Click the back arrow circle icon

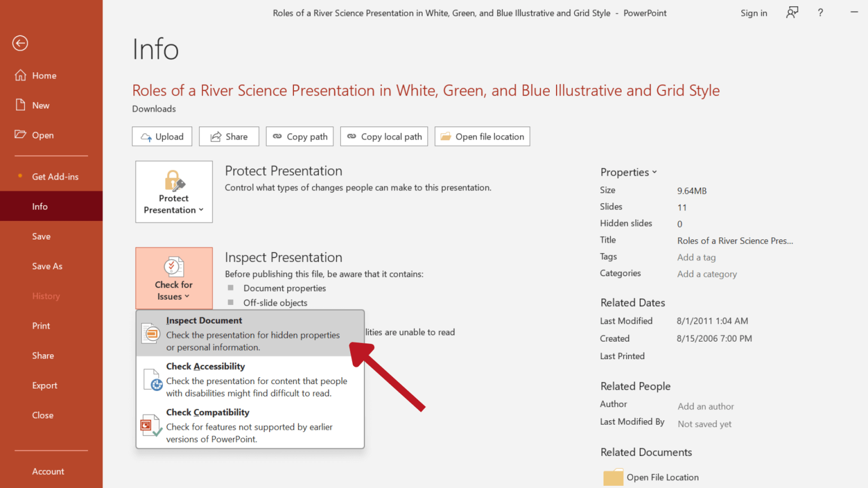coord(20,43)
